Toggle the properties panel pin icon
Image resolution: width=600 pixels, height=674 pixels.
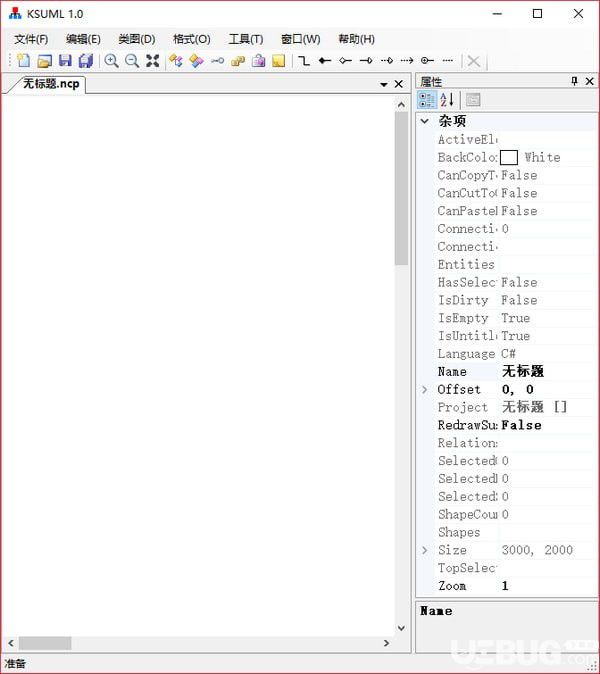coord(574,81)
